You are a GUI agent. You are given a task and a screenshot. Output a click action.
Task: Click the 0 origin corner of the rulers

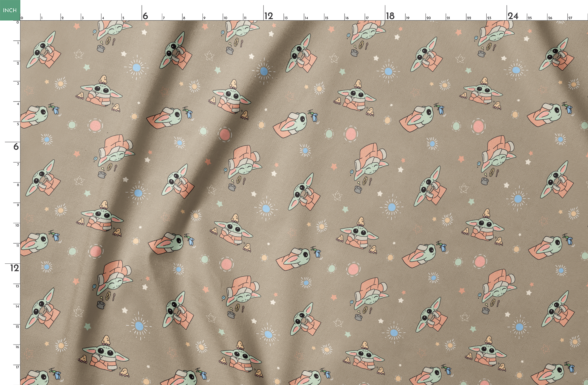pyautogui.click(x=21, y=20)
